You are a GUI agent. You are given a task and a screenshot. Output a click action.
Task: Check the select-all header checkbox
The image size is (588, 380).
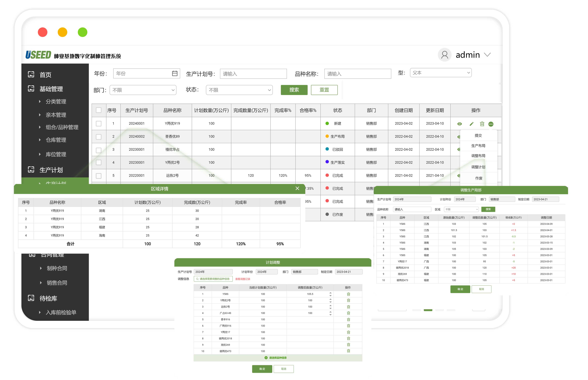pos(99,110)
